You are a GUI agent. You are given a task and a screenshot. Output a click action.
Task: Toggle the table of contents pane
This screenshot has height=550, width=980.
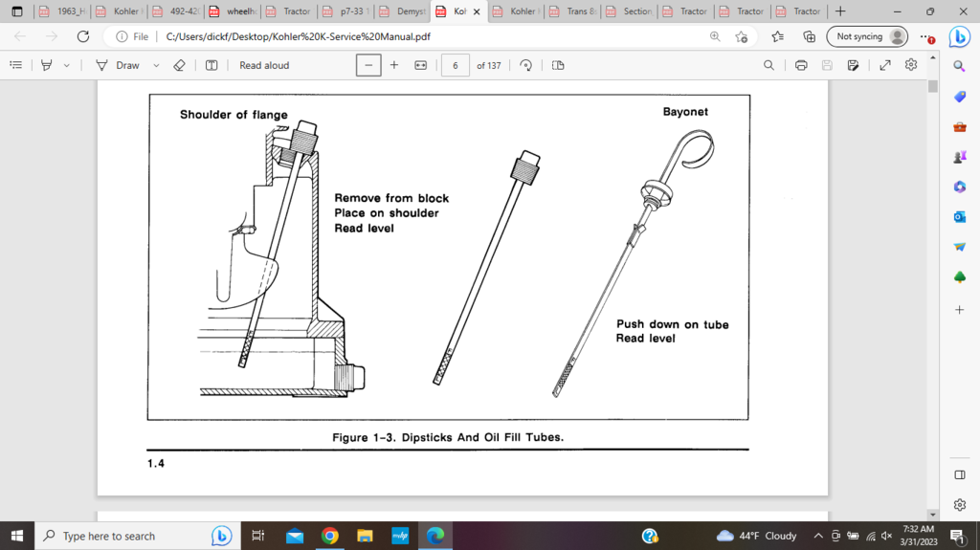[15, 65]
